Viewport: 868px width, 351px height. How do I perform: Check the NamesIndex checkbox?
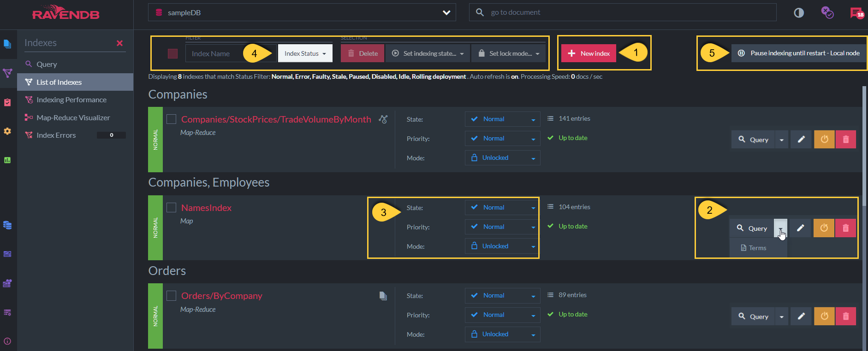pyautogui.click(x=171, y=208)
